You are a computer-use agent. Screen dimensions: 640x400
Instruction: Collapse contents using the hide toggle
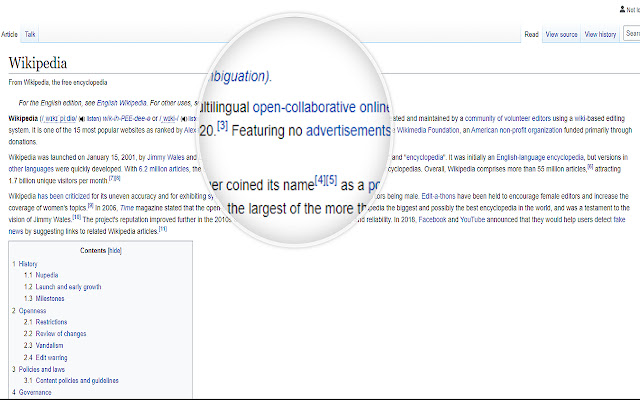tap(114, 251)
